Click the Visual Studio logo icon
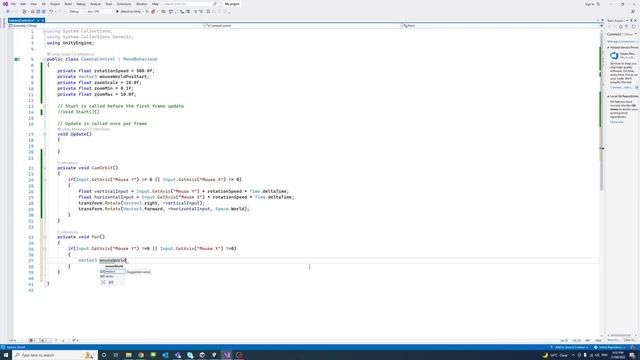The image size is (640, 360). point(5,4)
